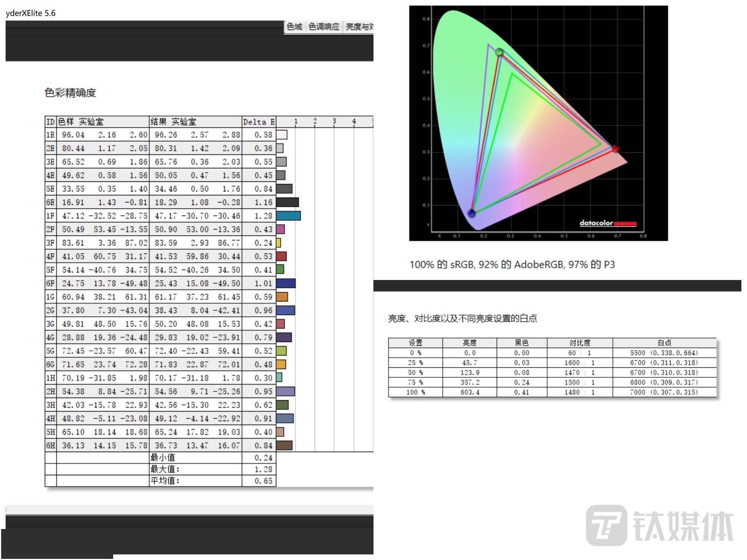Click the 6F dark blue Delta E bar
The image size is (747, 560).
[x=286, y=283]
